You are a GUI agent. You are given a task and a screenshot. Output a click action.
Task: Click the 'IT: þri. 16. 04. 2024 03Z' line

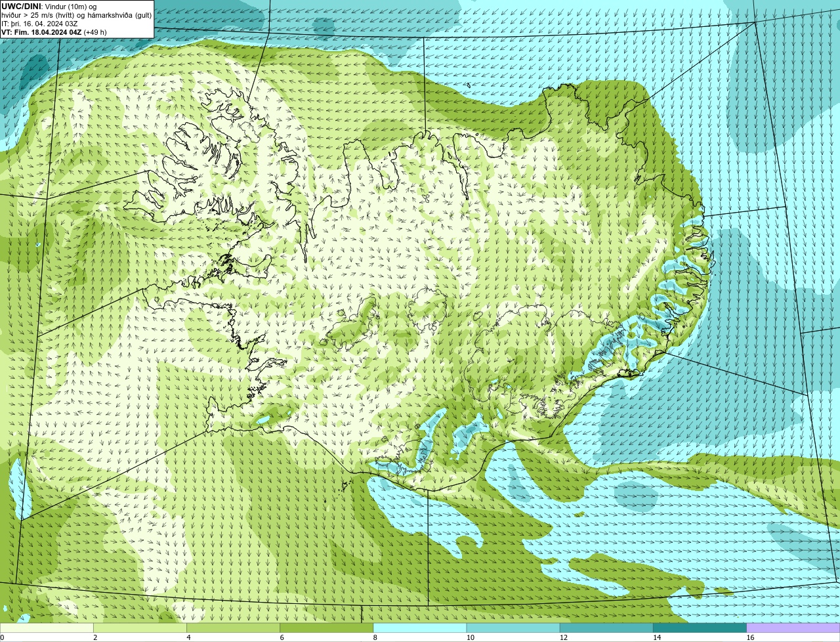click(x=39, y=24)
